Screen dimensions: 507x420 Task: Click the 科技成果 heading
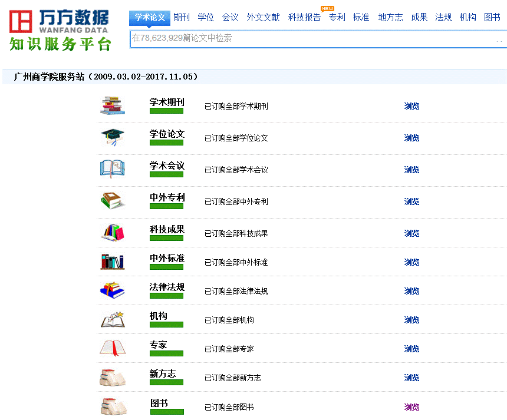(x=167, y=229)
